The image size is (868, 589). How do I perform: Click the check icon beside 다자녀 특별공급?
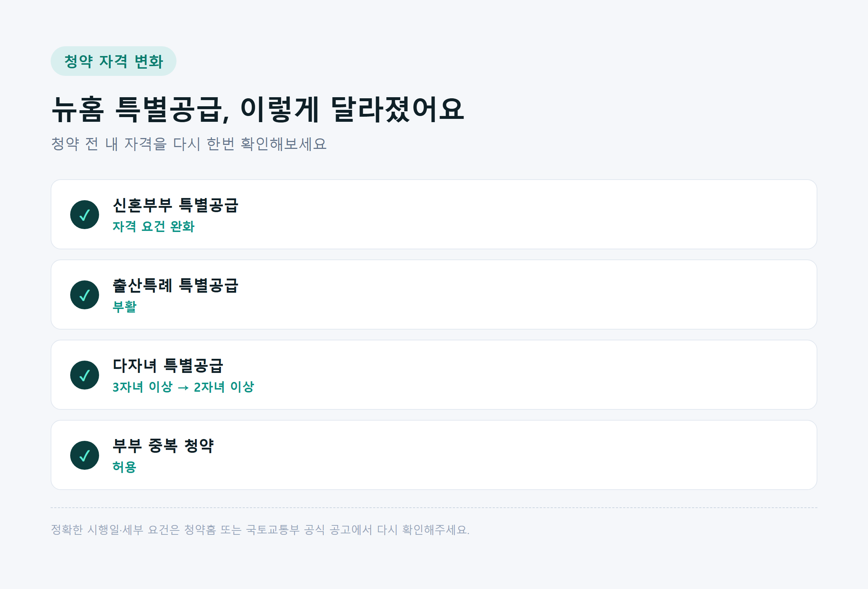(x=84, y=375)
